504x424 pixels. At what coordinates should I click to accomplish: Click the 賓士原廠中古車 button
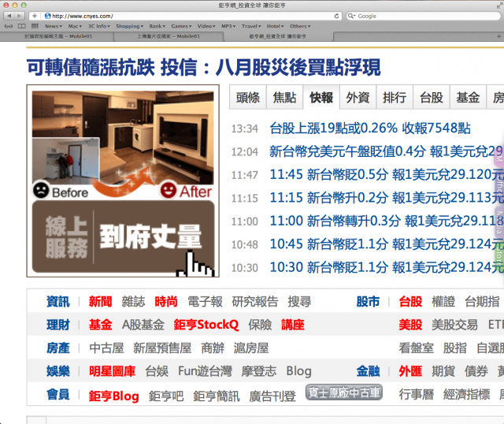(344, 392)
